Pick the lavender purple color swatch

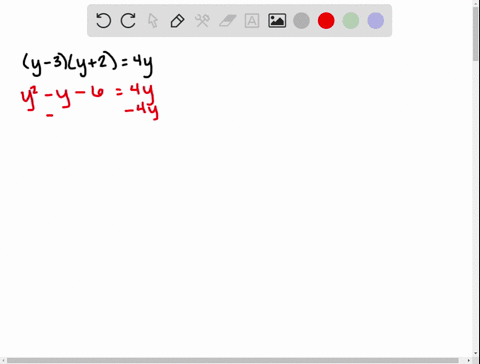(x=376, y=21)
